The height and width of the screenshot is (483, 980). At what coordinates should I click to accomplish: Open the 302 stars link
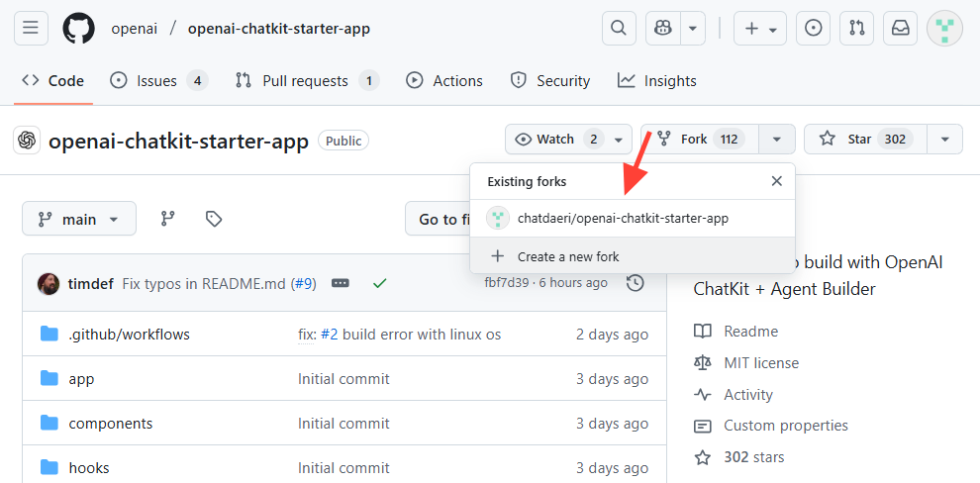(x=753, y=456)
